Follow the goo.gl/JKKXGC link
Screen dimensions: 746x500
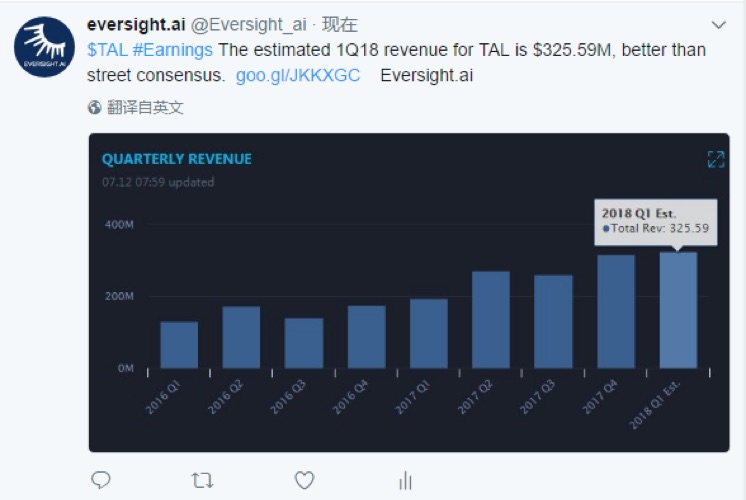click(298, 76)
